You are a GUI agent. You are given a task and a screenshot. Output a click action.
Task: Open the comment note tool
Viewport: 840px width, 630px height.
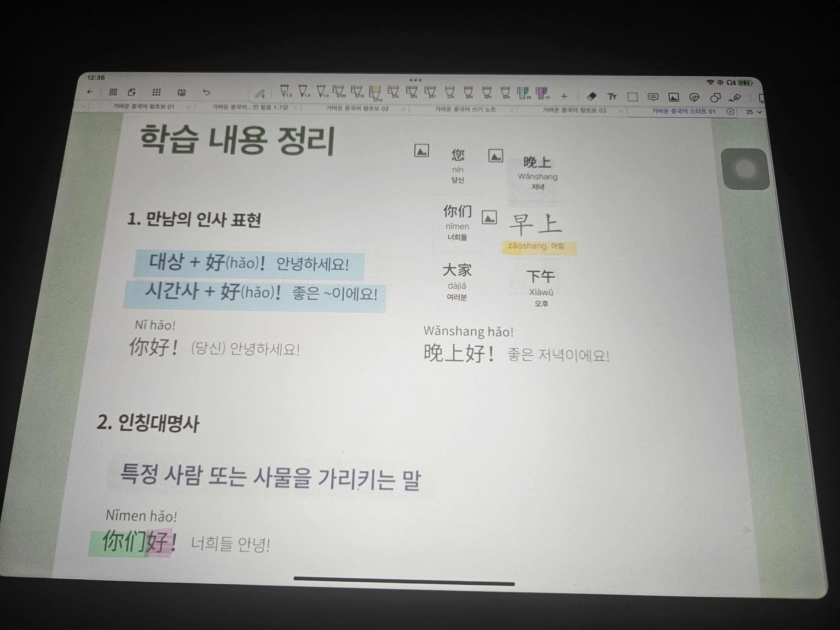coord(653,98)
